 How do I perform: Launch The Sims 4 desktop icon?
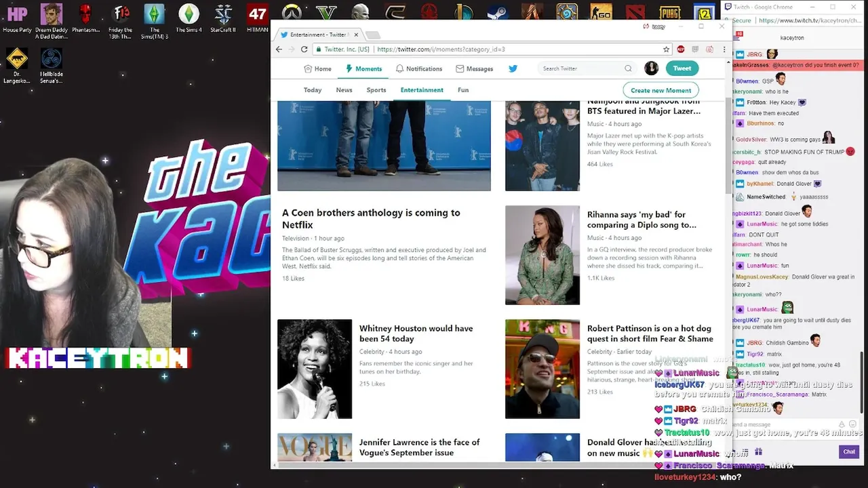pos(189,19)
